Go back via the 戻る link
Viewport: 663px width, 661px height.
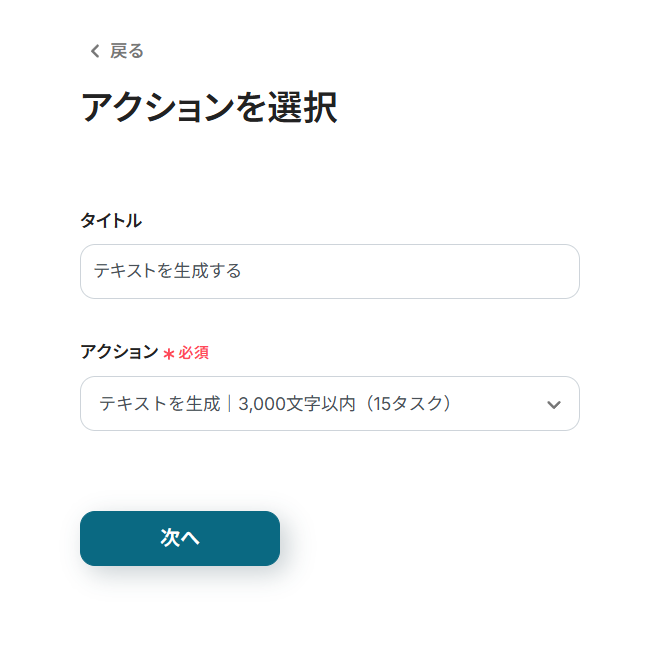coord(126,51)
